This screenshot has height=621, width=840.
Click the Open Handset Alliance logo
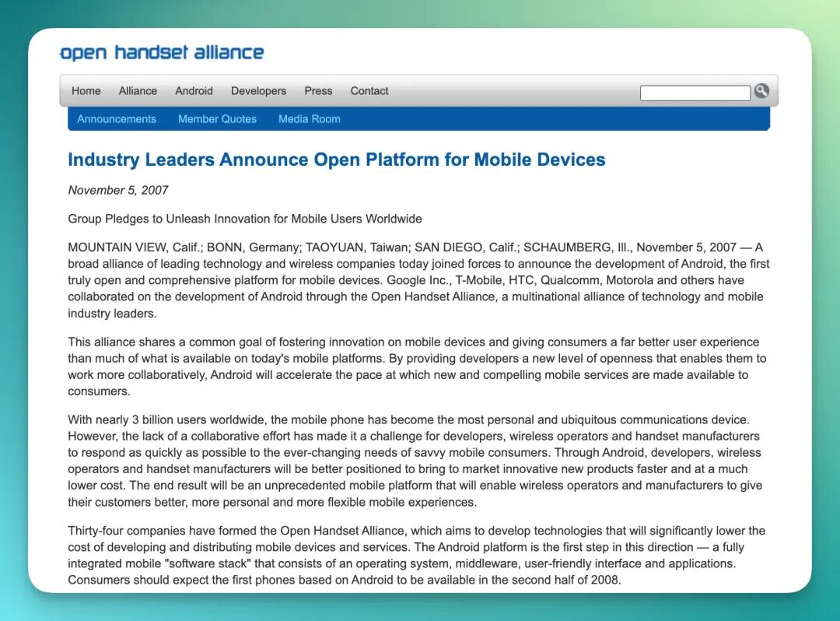click(x=161, y=52)
